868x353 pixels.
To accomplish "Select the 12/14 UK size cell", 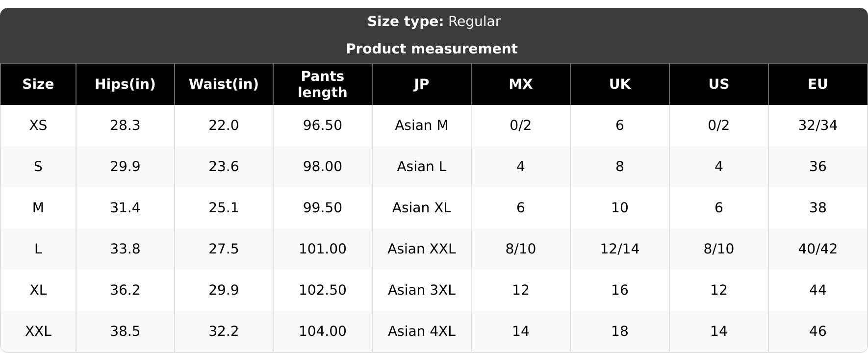I will (619, 249).
